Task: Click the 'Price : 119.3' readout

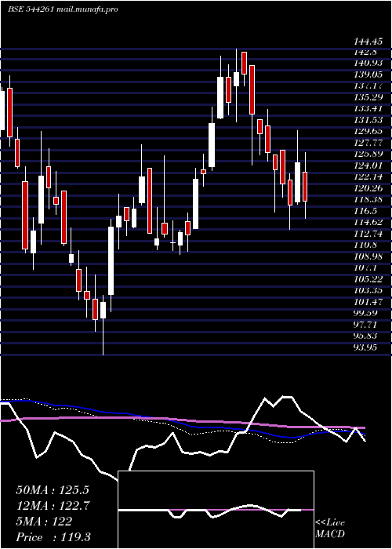Action: [53, 537]
